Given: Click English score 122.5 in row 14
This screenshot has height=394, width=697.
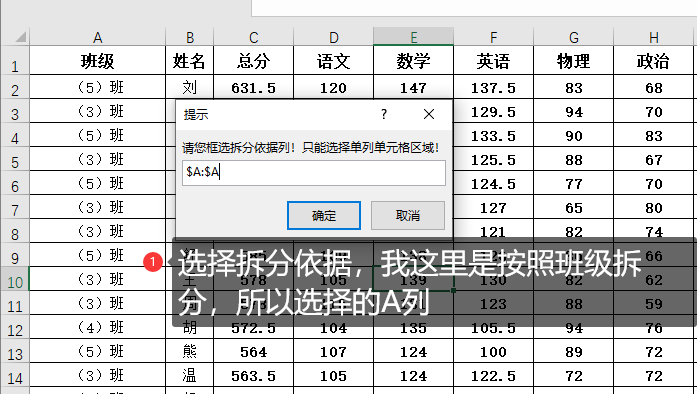Looking at the screenshot, I should click(493, 376).
